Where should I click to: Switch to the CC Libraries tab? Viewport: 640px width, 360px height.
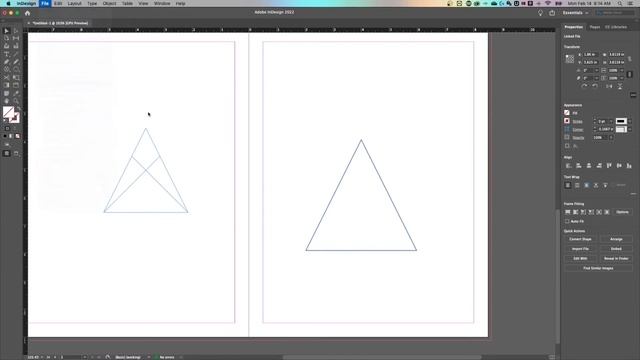pos(616,27)
